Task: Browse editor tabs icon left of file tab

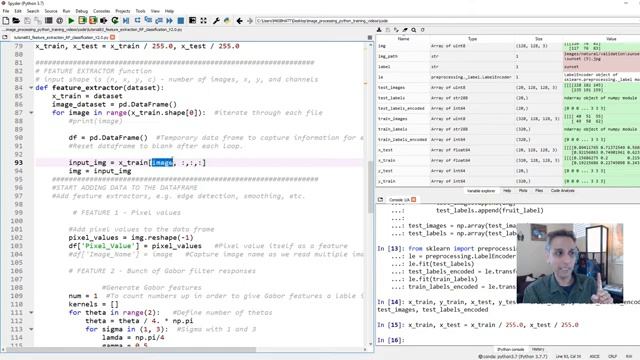Action: [x=5, y=37]
